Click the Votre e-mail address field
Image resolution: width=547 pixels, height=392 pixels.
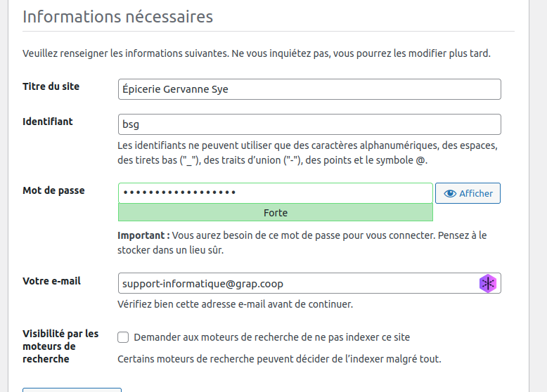pyautogui.click(x=309, y=283)
